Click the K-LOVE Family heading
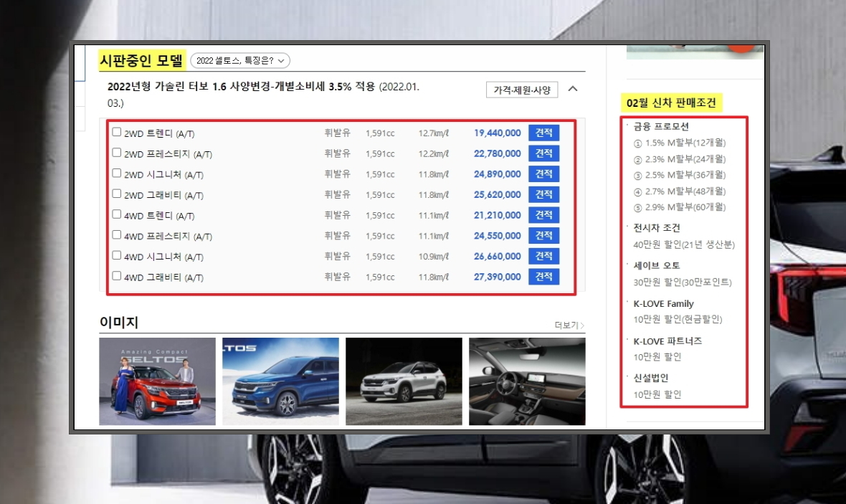The height and width of the screenshot is (504, 846). (664, 303)
